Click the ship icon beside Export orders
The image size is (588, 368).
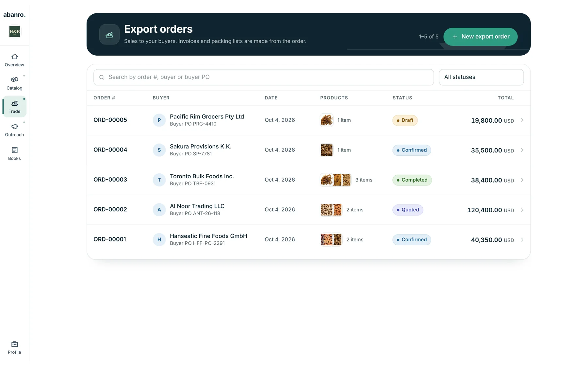click(x=109, y=34)
